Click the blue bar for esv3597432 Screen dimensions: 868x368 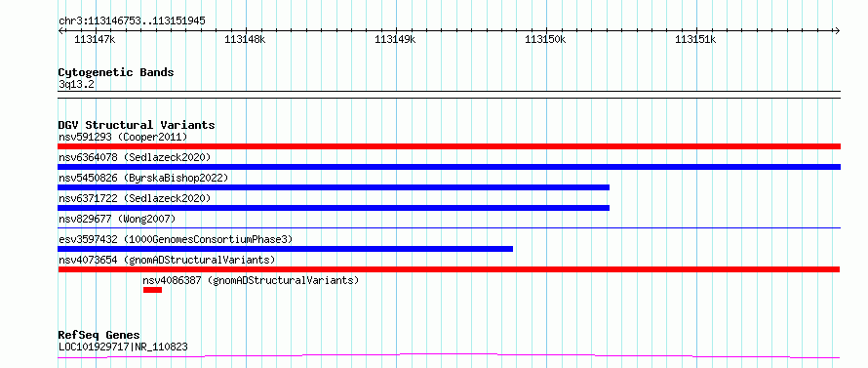(286, 249)
